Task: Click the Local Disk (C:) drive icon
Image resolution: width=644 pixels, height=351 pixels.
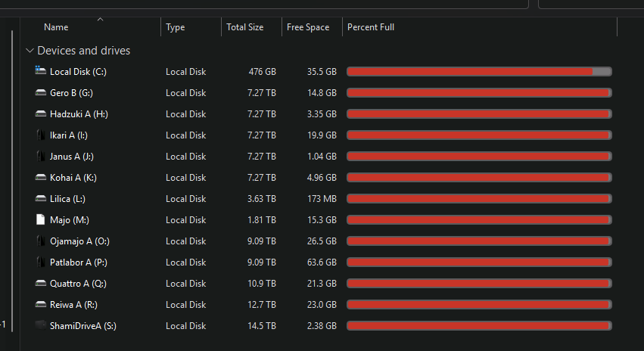Action: pyautogui.click(x=40, y=70)
